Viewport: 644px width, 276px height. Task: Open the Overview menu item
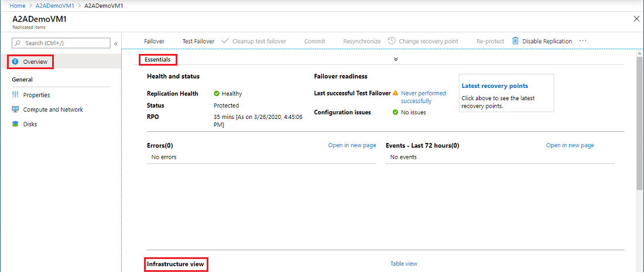tap(61, 62)
